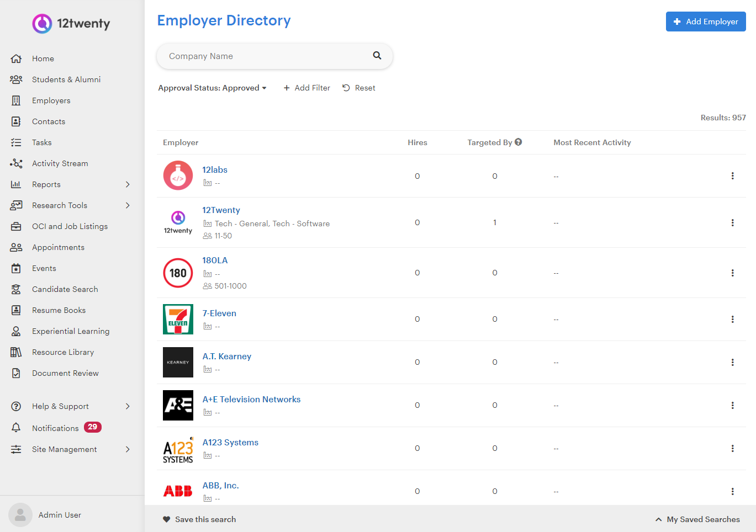The image size is (756, 532).
Task: Open the 12labs employer link
Action: tap(215, 170)
